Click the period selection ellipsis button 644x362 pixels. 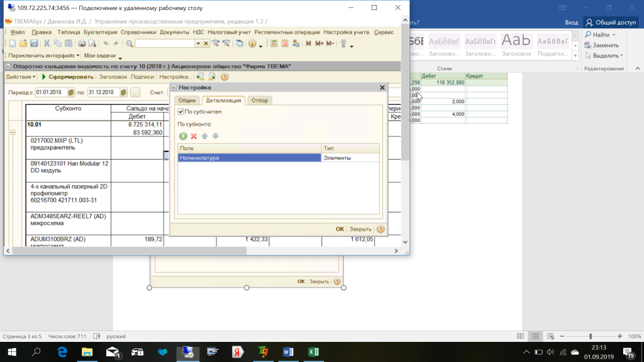135,93
